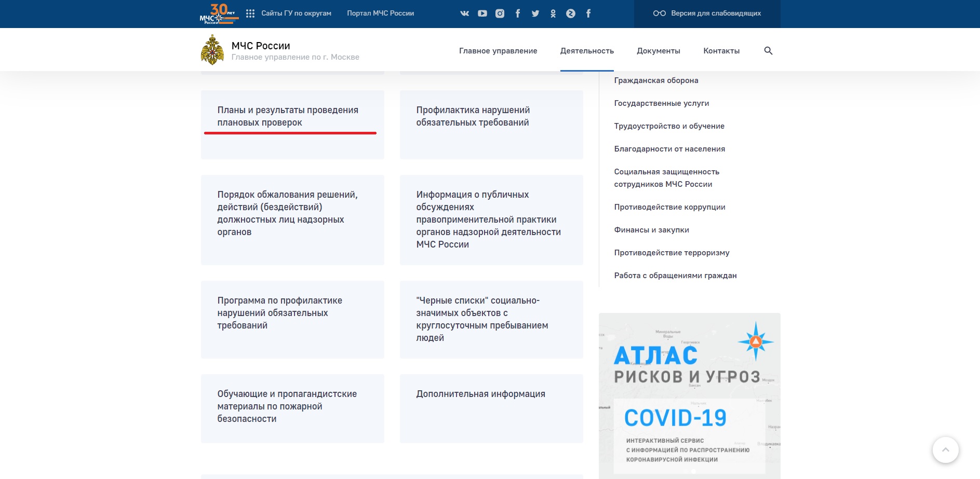
Task: Select Работа с обращениями граждан
Action: tap(675, 276)
